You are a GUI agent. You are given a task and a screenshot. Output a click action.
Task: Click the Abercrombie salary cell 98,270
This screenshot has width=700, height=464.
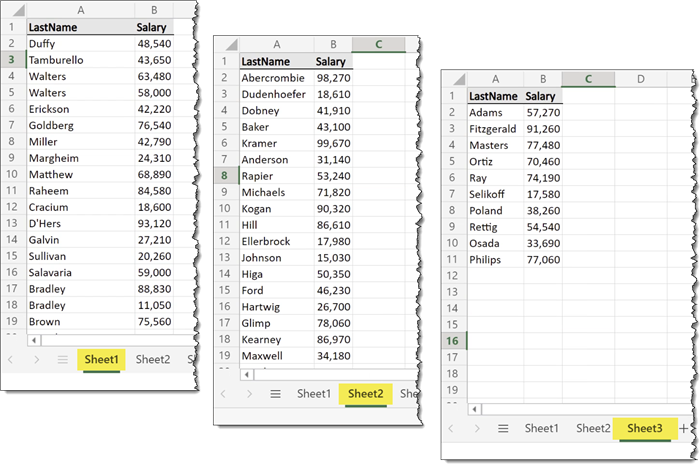pyautogui.click(x=333, y=77)
